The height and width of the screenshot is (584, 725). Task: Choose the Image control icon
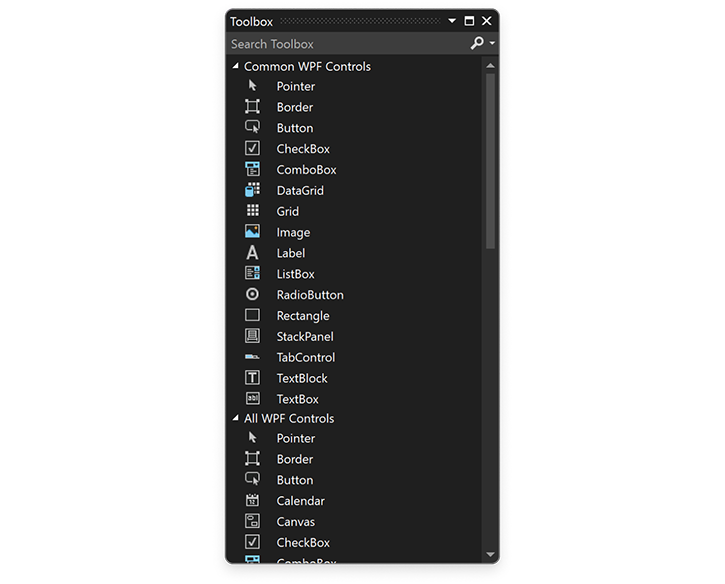[x=252, y=232]
